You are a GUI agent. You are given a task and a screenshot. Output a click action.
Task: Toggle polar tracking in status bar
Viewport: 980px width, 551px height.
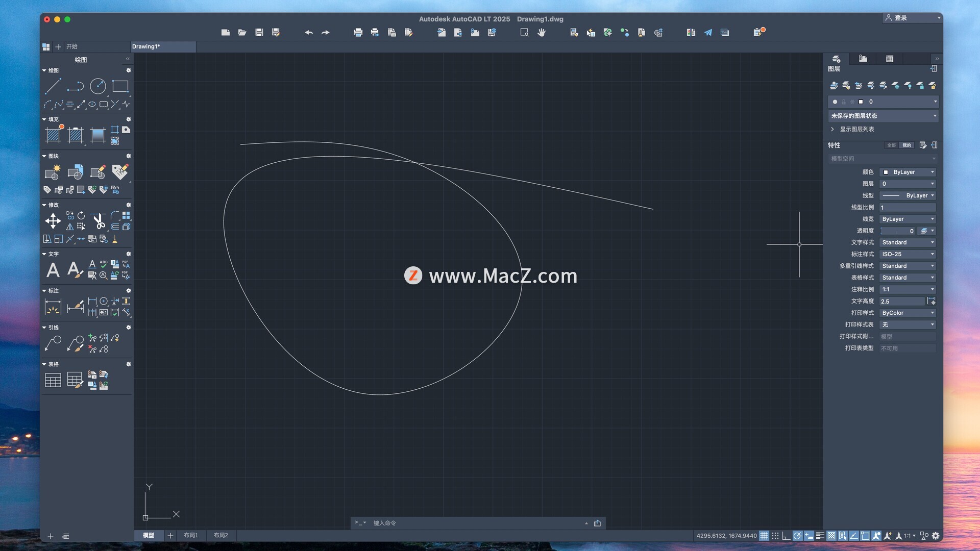[x=797, y=536]
